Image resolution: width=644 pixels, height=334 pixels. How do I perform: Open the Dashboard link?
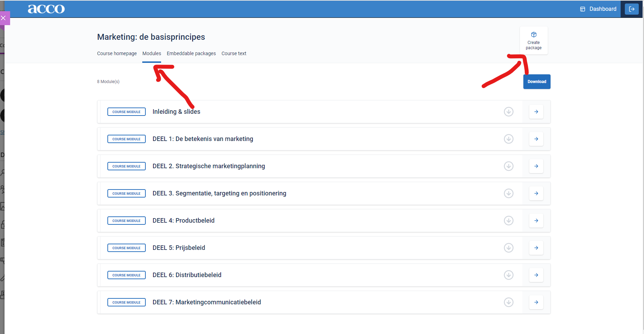(598, 9)
